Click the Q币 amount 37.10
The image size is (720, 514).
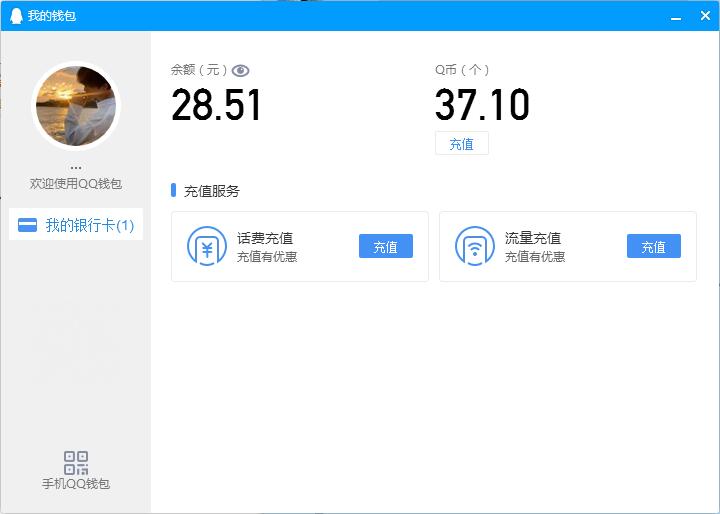coord(482,105)
